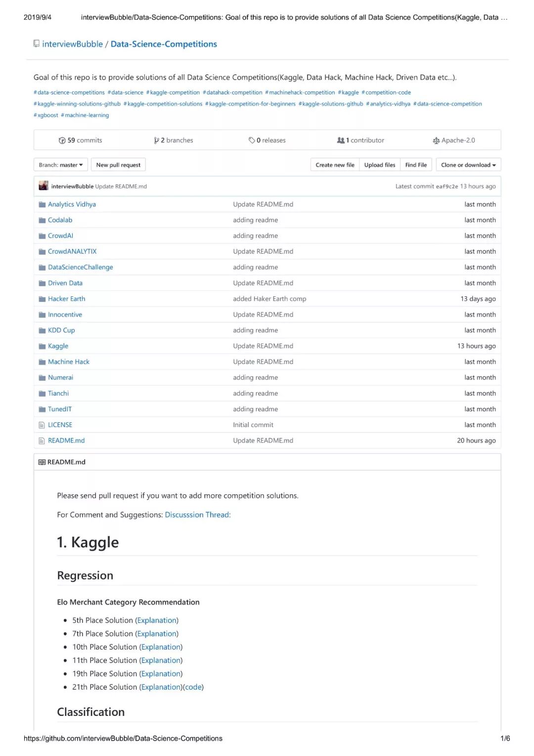Click the Create new file button

335,165
